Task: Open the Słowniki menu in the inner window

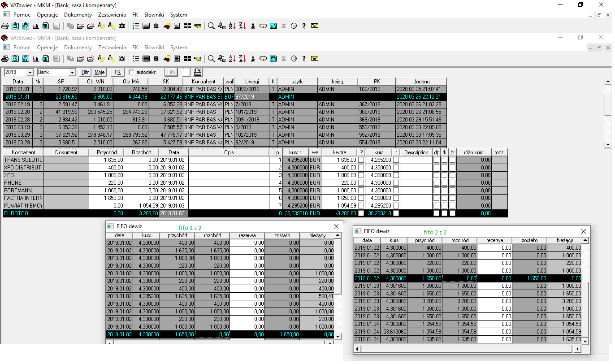Action: (x=154, y=48)
